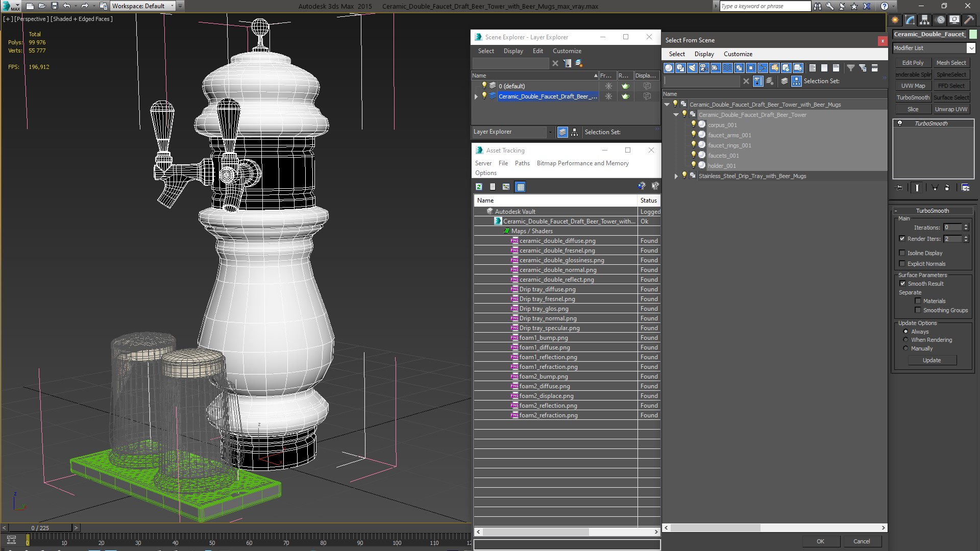Image resolution: width=980 pixels, height=551 pixels.
Task: Open Customize menu in Select From Scene
Action: (738, 54)
